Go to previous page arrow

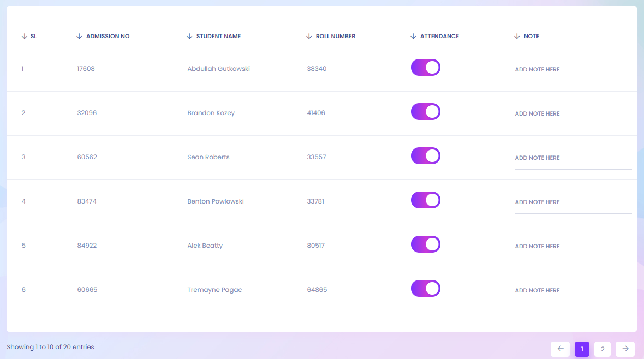point(560,349)
